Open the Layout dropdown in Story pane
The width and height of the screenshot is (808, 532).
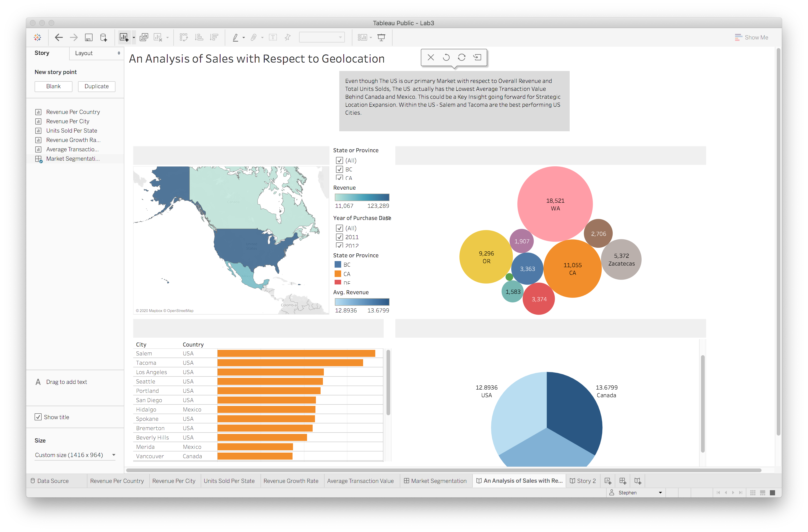coord(97,53)
